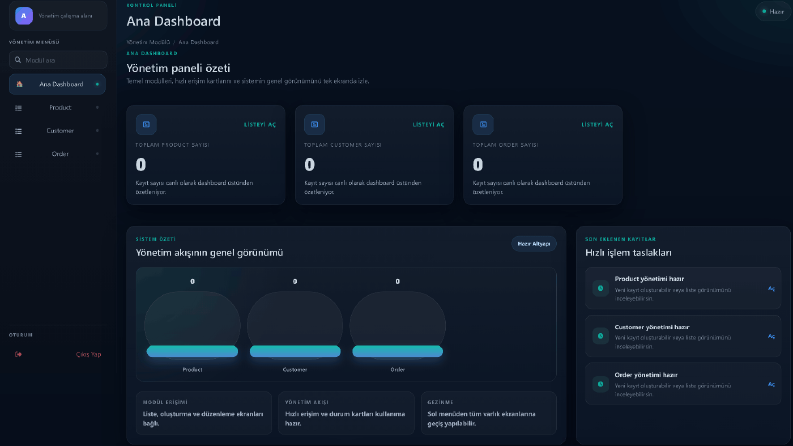Click Listeyi Aç on the Product card
This screenshot has height=446, width=793.
click(260, 124)
